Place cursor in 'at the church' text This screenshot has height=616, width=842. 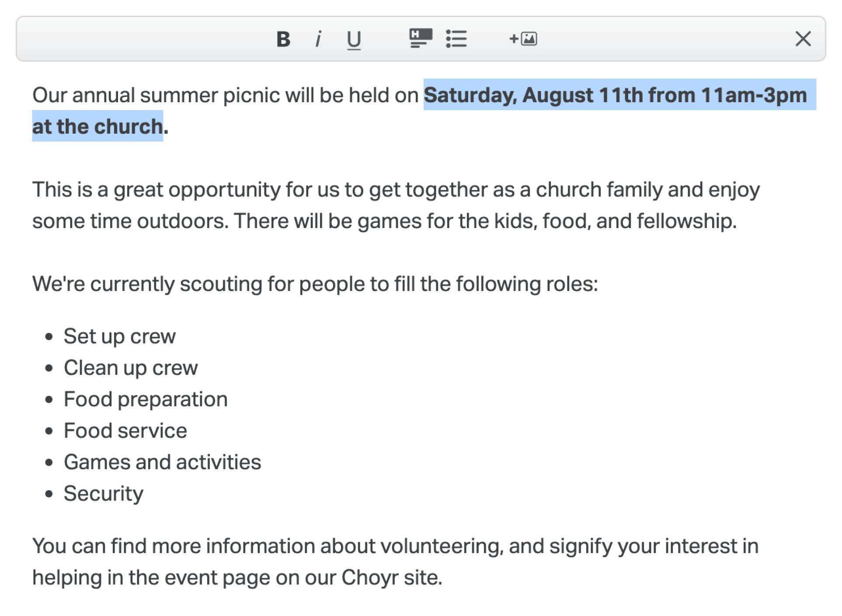click(97, 127)
